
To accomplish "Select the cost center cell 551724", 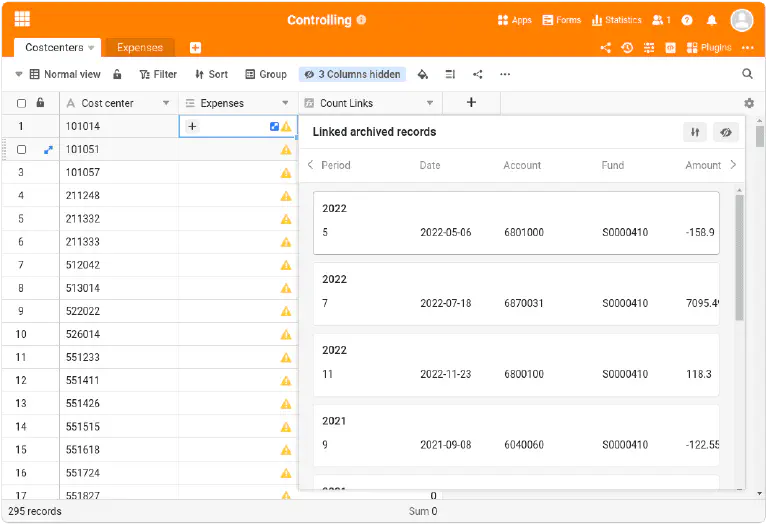I will coord(119,473).
